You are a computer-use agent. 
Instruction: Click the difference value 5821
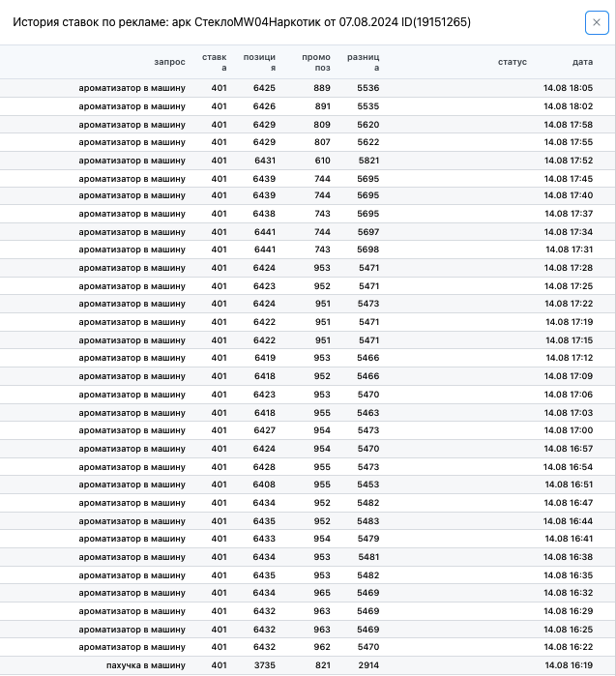[x=369, y=161]
